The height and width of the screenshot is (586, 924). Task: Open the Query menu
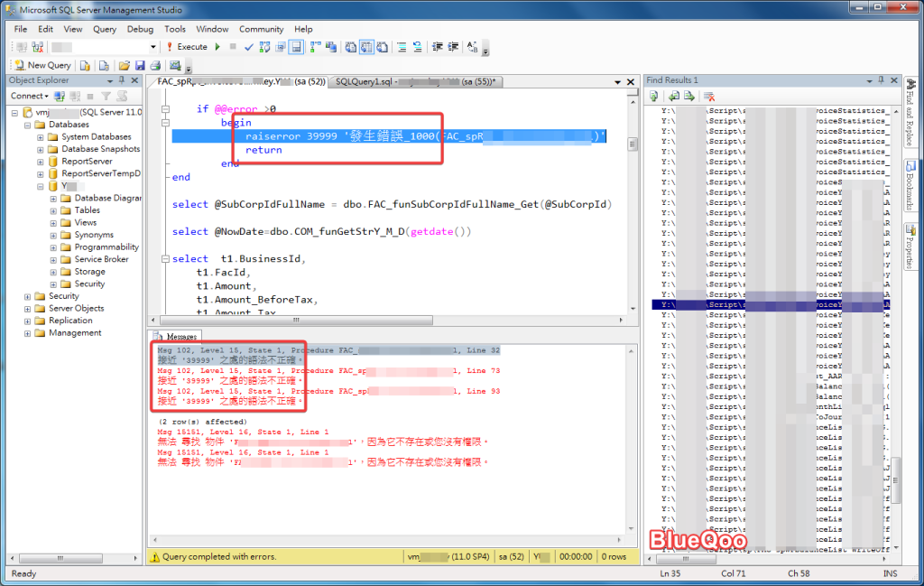(105, 29)
